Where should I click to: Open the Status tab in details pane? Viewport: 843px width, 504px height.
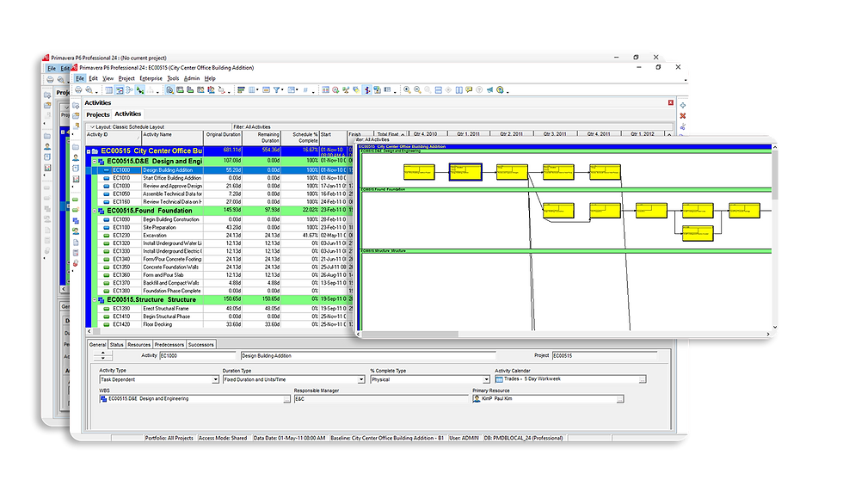pyautogui.click(x=116, y=344)
